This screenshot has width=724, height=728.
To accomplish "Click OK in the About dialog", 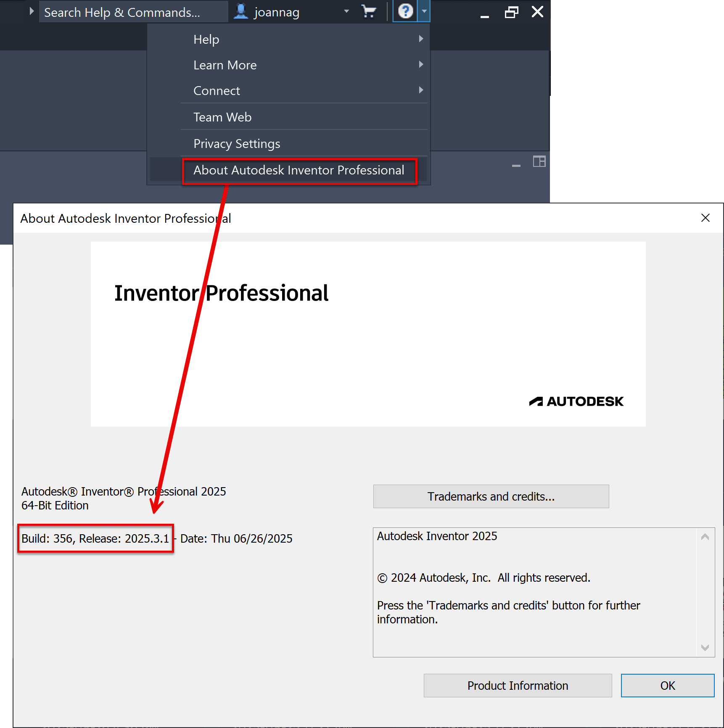I will [x=668, y=686].
